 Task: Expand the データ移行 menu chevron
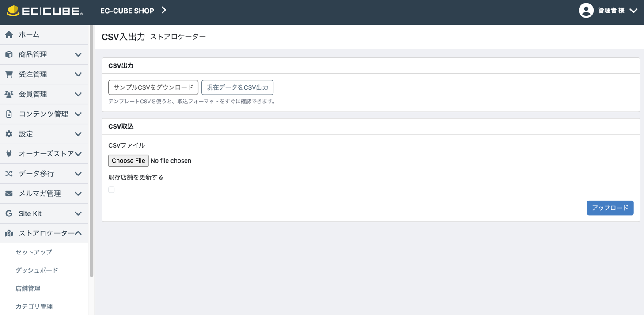78,174
